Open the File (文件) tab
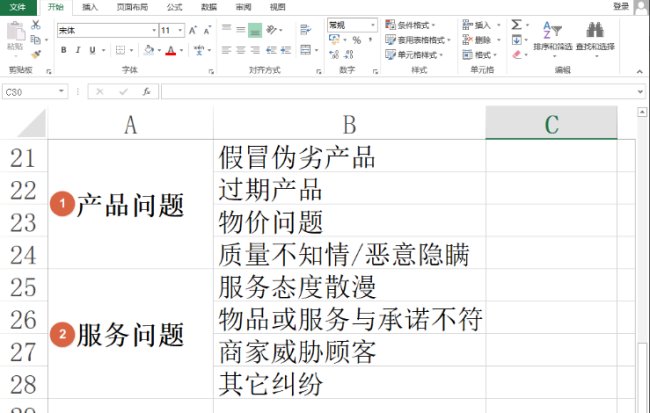Viewport: 650px width, 413px height. pos(17,7)
